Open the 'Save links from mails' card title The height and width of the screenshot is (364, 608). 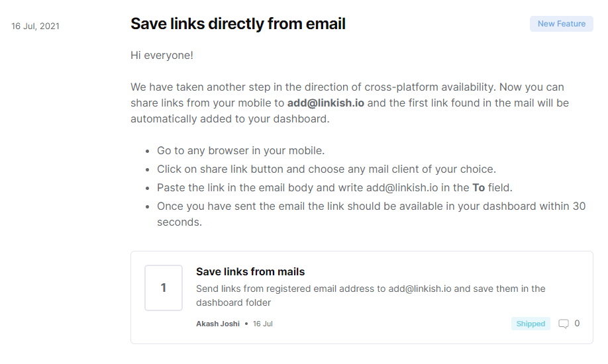point(250,271)
